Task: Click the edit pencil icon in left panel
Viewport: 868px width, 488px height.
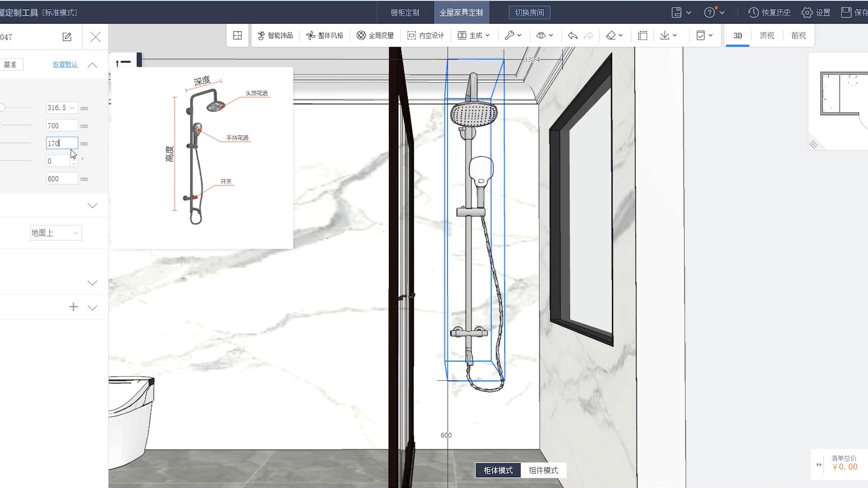Action: (67, 37)
